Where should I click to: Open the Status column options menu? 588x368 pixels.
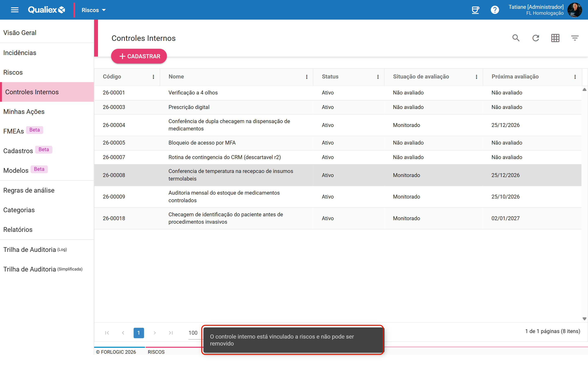pyautogui.click(x=378, y=77)
